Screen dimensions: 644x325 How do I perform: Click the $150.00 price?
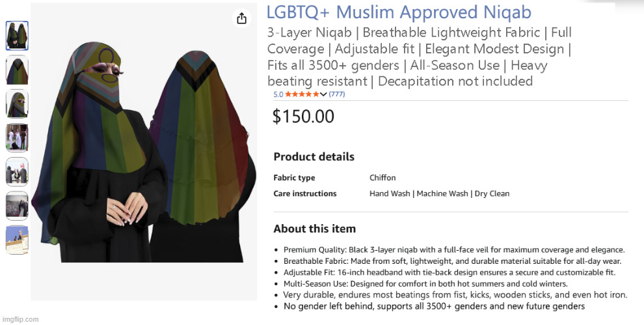tap(303, 117)
